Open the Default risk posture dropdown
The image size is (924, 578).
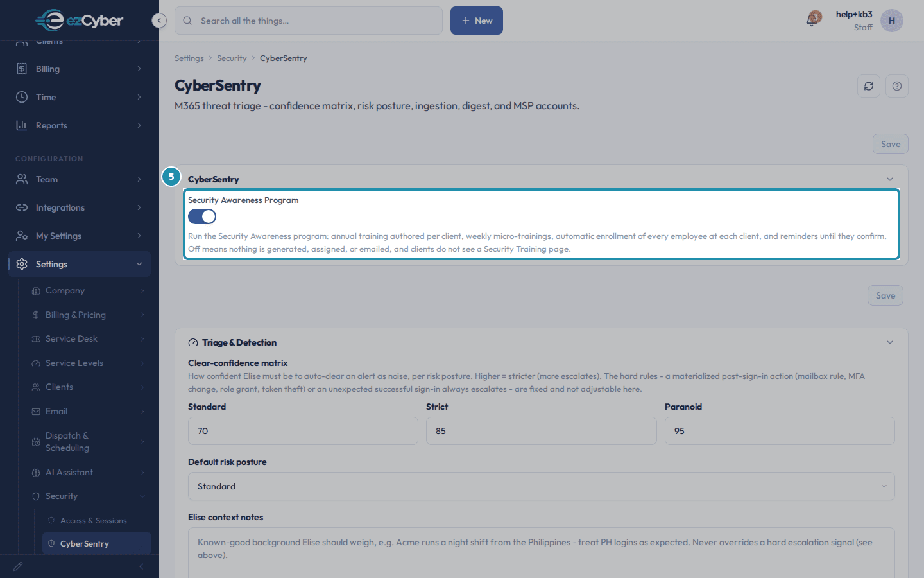pos(541,486)
